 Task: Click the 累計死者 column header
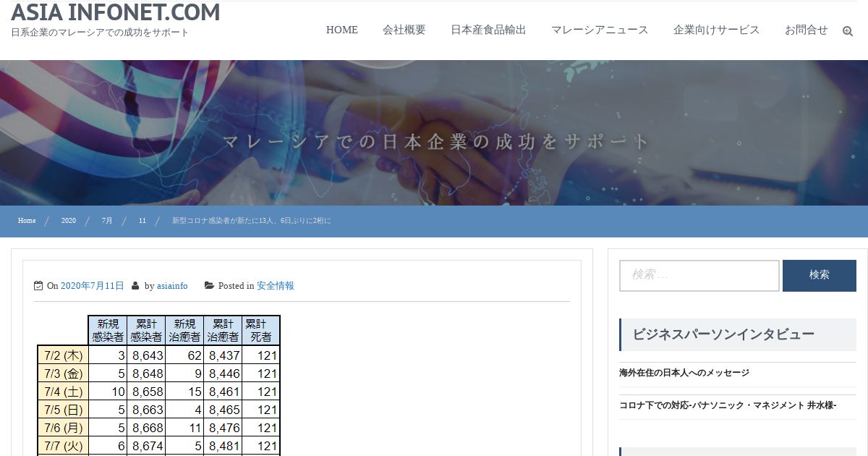[260, 331]
